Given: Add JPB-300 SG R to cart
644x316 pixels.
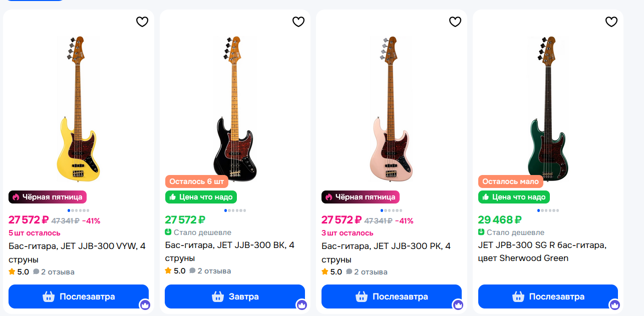Looking at the screenshot, I should [x=548, y=296].
